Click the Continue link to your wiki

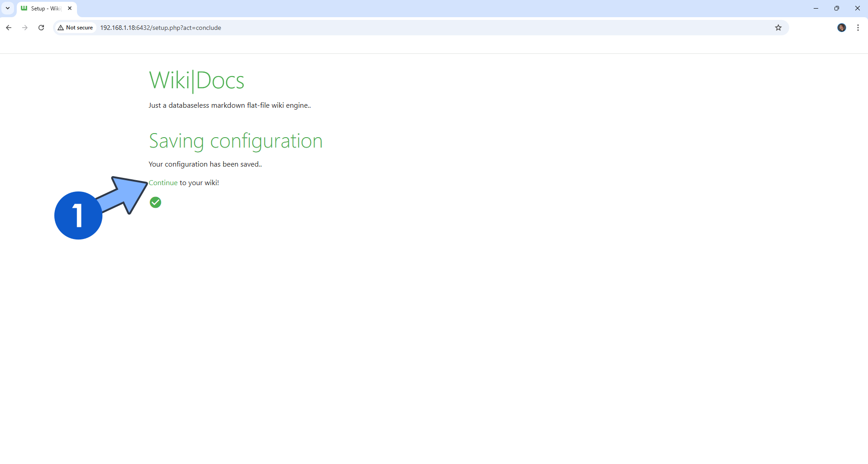[x=163, y=183]
